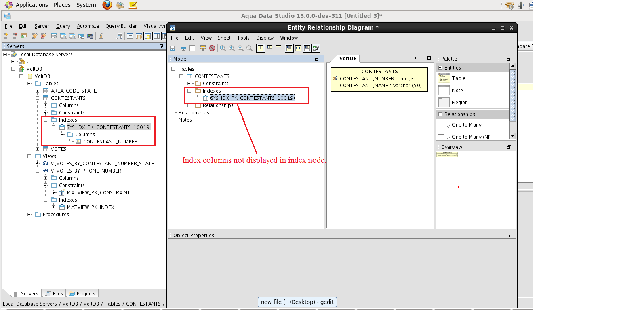Viewport: 644px width, 310px height.
Task: Click the Zoom Out magnifier icon
Action: pyautogui.click(x=241, y=48)
